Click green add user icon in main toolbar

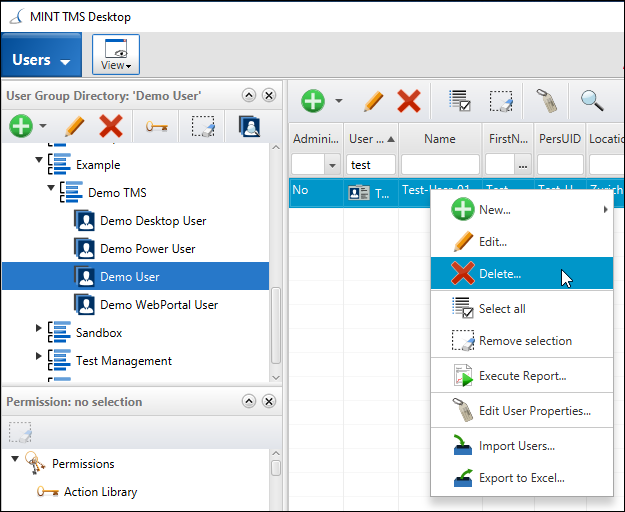coord(313,101)
